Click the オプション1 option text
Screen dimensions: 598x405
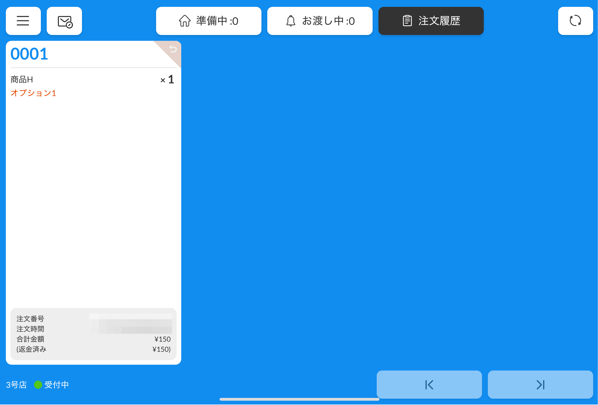(x=33, y=93)
